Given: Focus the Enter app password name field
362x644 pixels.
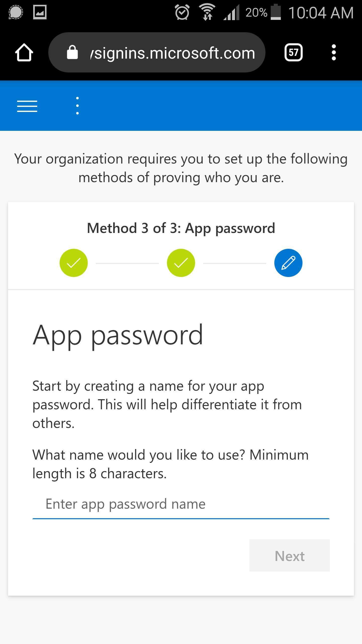Looking at the screenshot, I should [x=181, y=504].
